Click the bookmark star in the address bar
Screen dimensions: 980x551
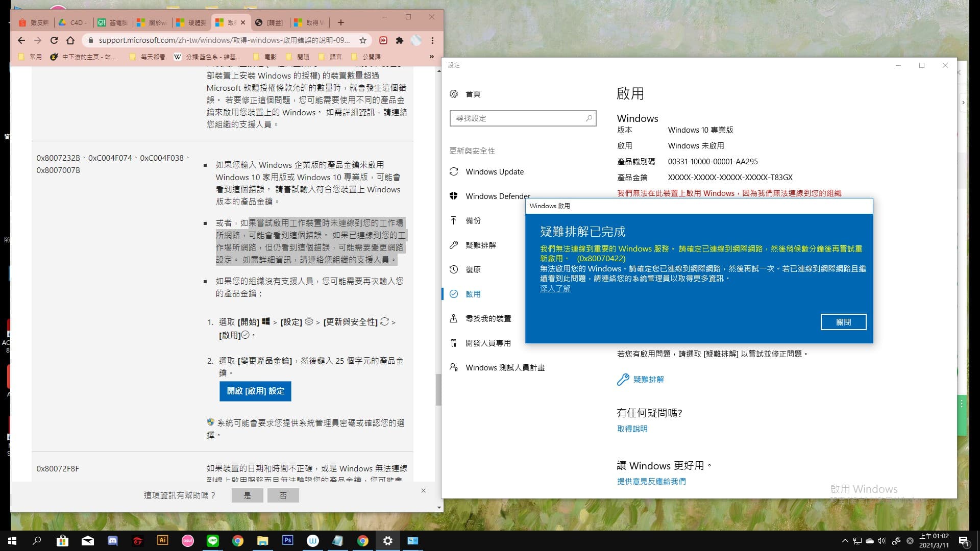(x=362, y=40)
